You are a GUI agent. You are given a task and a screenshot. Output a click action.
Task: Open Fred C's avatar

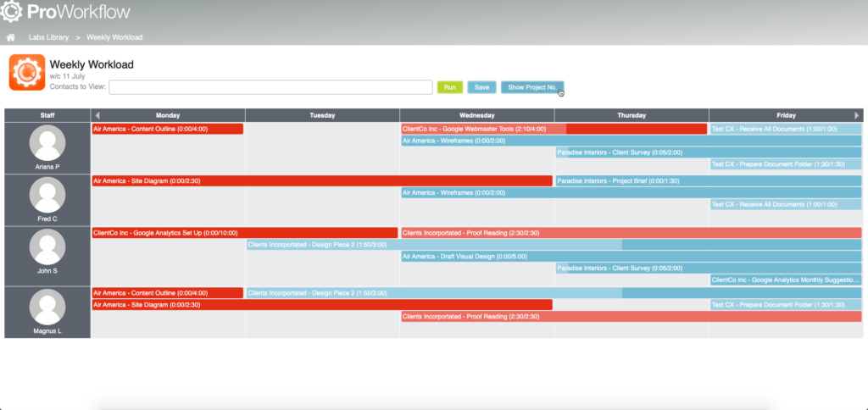(47, 196)
